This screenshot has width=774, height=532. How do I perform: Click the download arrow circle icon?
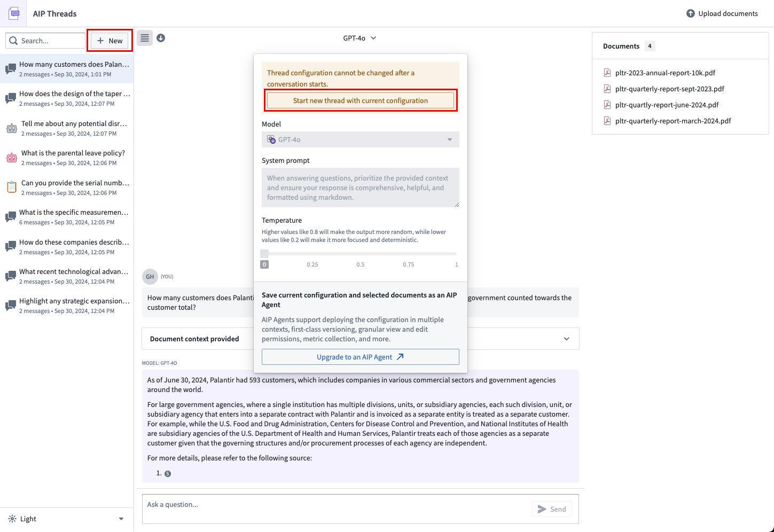pyautogui.click(x=161, y=38)
